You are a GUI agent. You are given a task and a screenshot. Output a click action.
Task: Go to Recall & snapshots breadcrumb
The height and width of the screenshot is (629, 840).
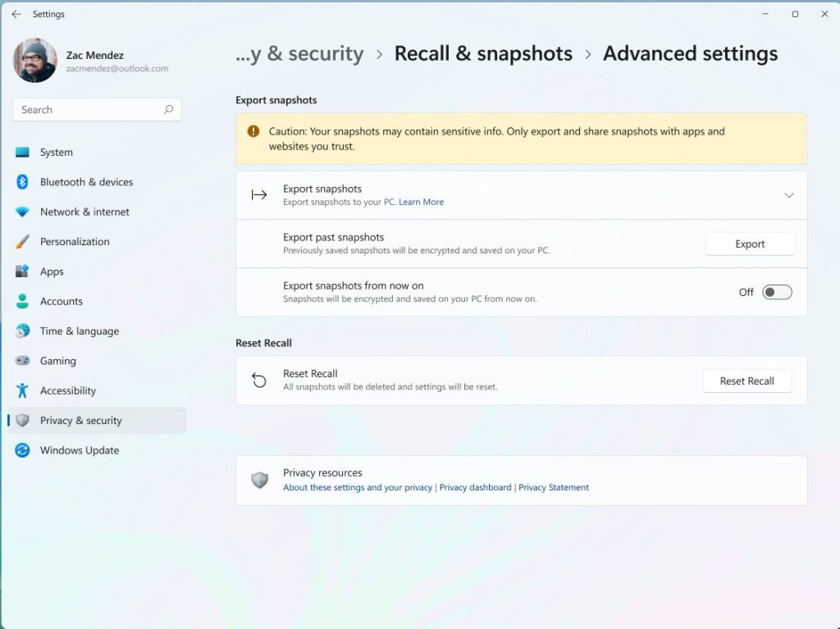click(x=483, y=54)
